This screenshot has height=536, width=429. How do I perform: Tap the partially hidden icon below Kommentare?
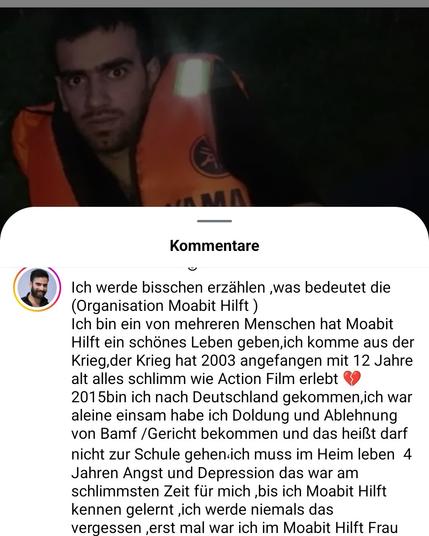tap(192, 268)
